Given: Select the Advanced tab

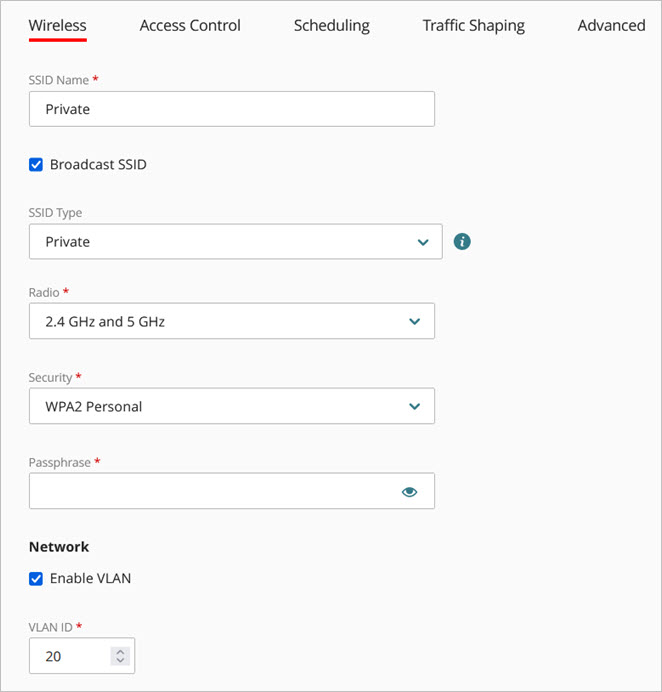Looking at the screenshot, I should pos(611,26).
